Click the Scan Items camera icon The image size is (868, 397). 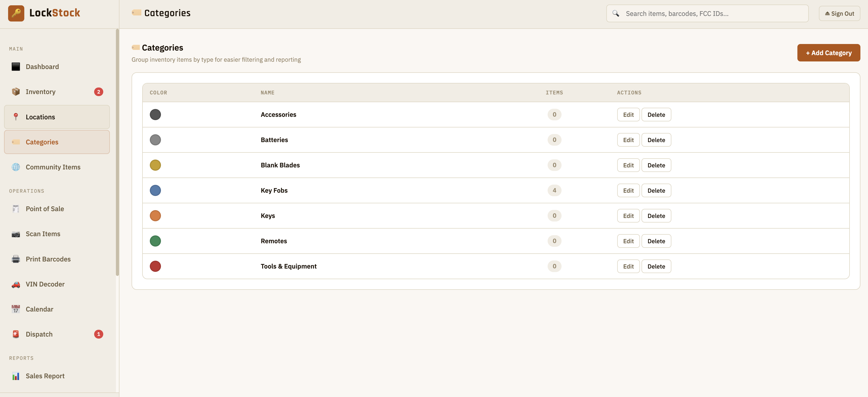point(16,234)
